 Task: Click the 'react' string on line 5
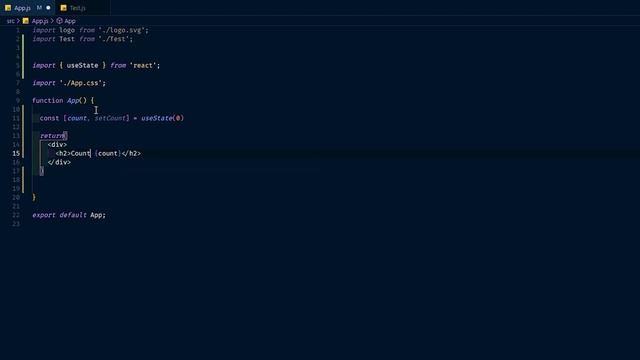(x=143, y=65)
